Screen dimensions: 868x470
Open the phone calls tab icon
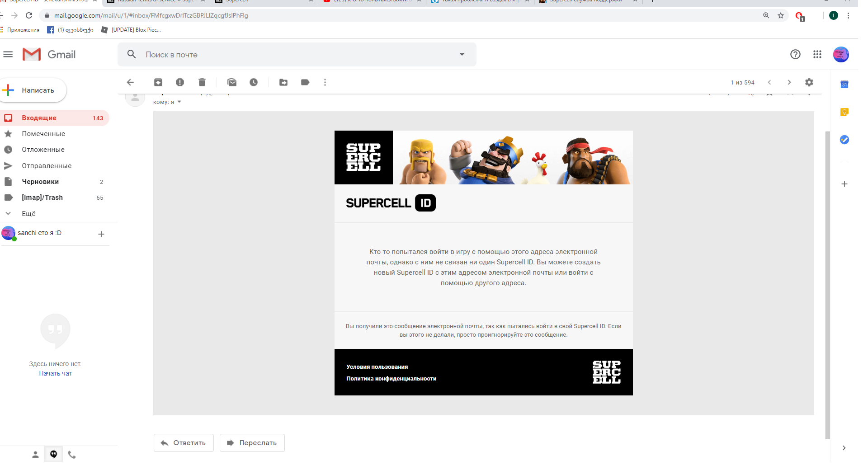pyautogui.click(x=72, y=455)
